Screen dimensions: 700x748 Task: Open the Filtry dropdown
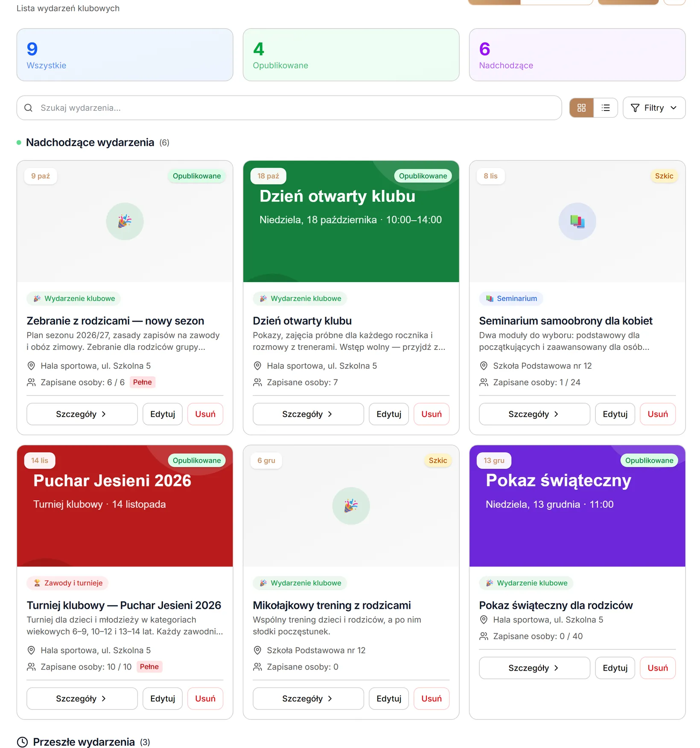click(x=654, y=108)
